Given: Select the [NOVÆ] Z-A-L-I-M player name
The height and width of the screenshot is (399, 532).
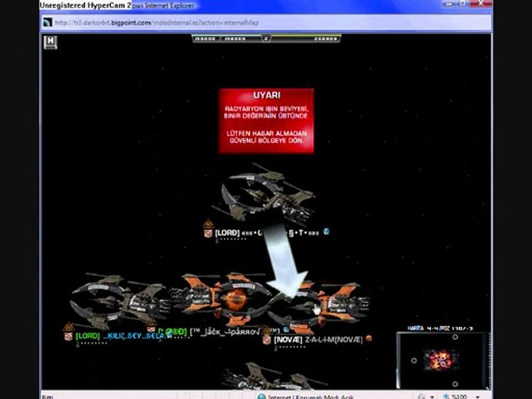Looking at the screenshot, I should pos(318,340).
